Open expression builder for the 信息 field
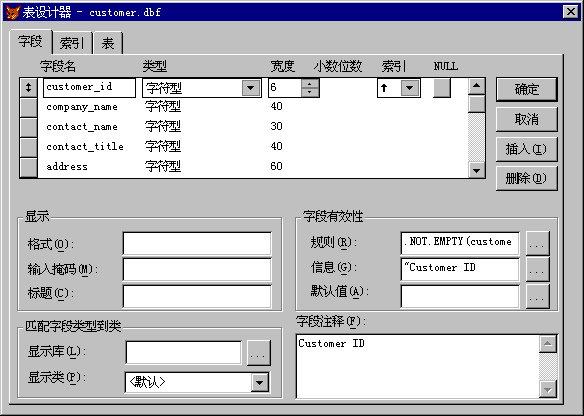Image resolution: width=584 pixels, height=416 pixels. (537, 270)
